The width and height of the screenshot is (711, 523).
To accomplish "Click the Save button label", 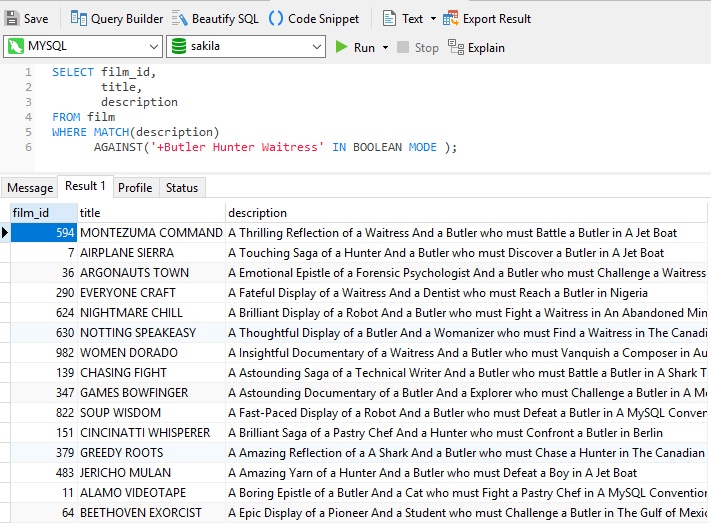I will tap(36, 19).
